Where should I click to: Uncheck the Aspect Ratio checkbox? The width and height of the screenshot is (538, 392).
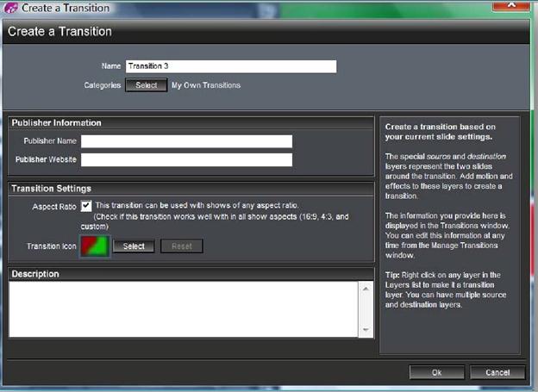[x=86, y=206]
